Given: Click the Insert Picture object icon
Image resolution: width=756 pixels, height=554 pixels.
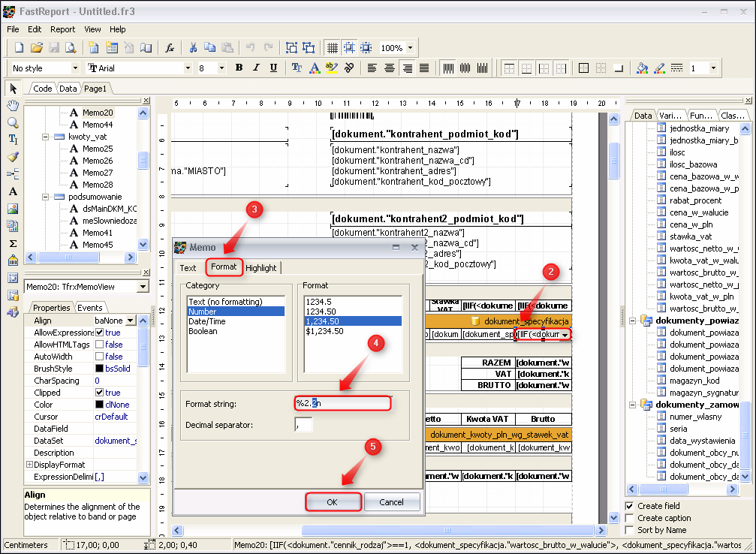Looking at the screenshot, I should tap(13, 209).
